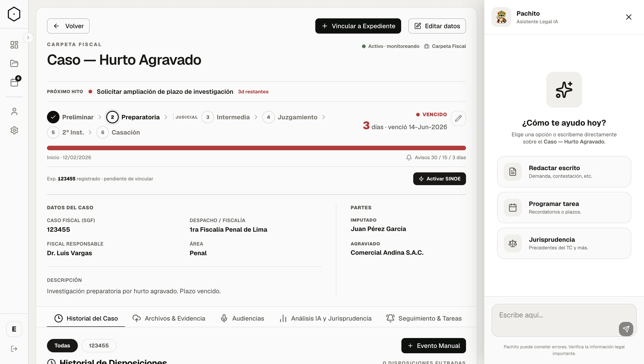Select the Juzgamiento stage step
This screenshot has width=644, height=364.
click(x=290, y=117)
